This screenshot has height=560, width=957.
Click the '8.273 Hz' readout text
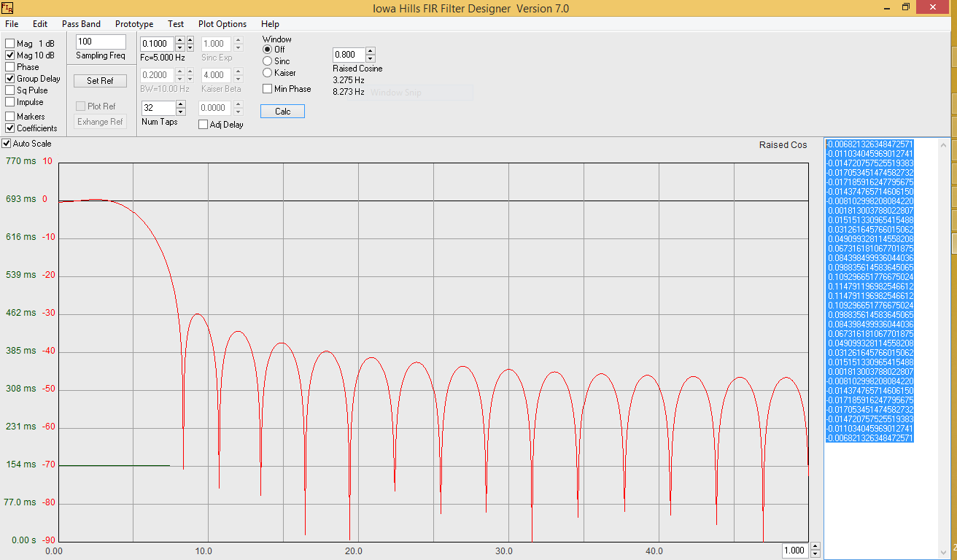349,92
